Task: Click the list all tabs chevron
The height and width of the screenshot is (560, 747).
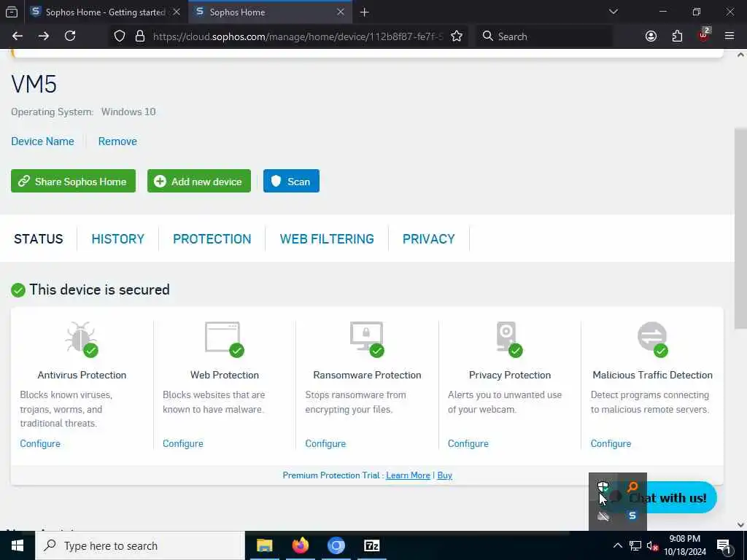Action: point(613,12)
